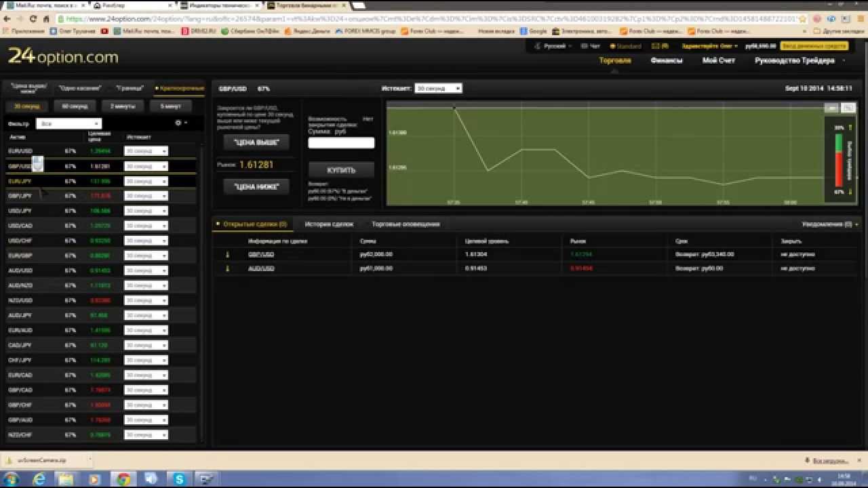Open the Windows Start menu

click(12, 479)
